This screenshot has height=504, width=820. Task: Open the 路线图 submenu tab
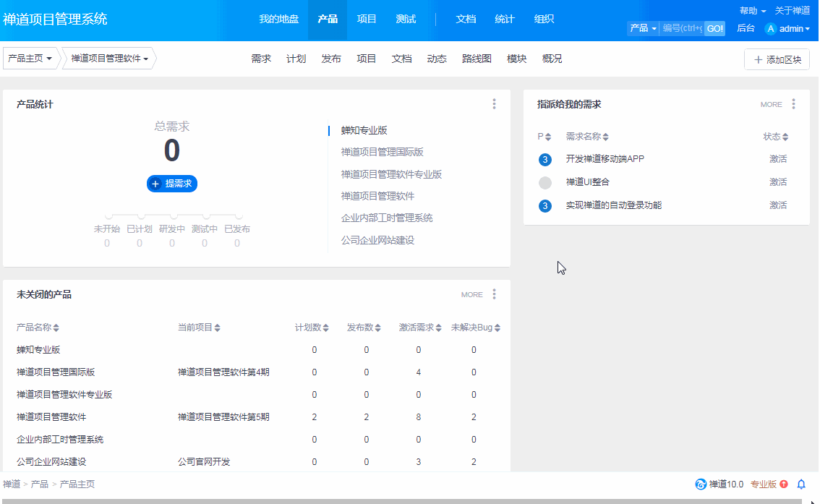tap(477, 59)
